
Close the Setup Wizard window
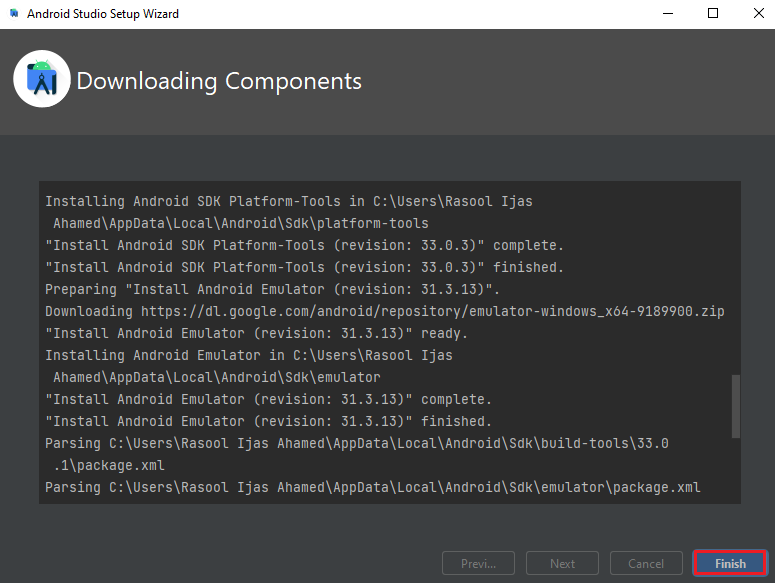(x=758, y=13)
